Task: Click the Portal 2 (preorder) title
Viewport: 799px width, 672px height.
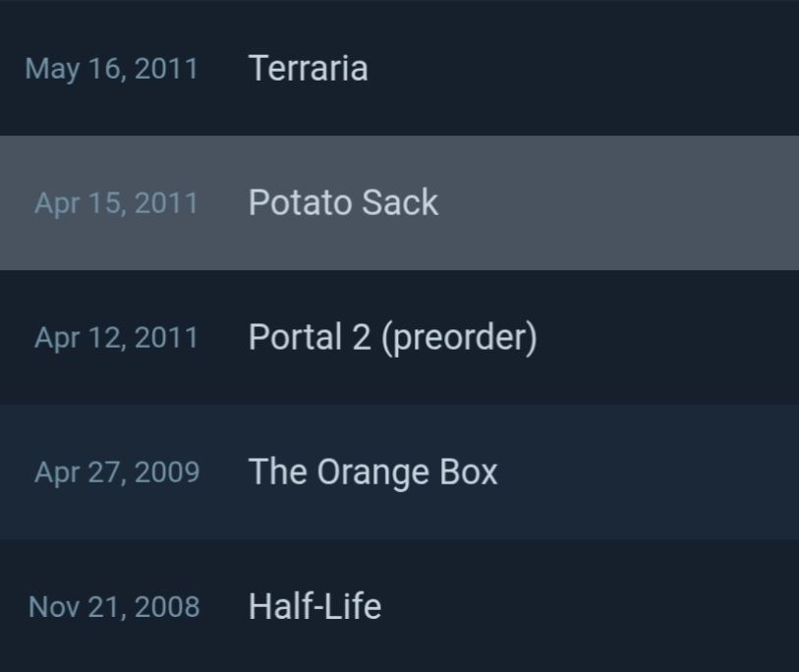Action: (392, 337)
